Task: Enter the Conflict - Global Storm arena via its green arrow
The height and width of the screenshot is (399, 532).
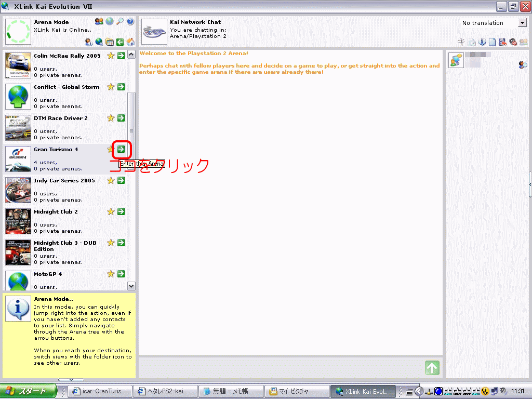Action: [121, 87]
